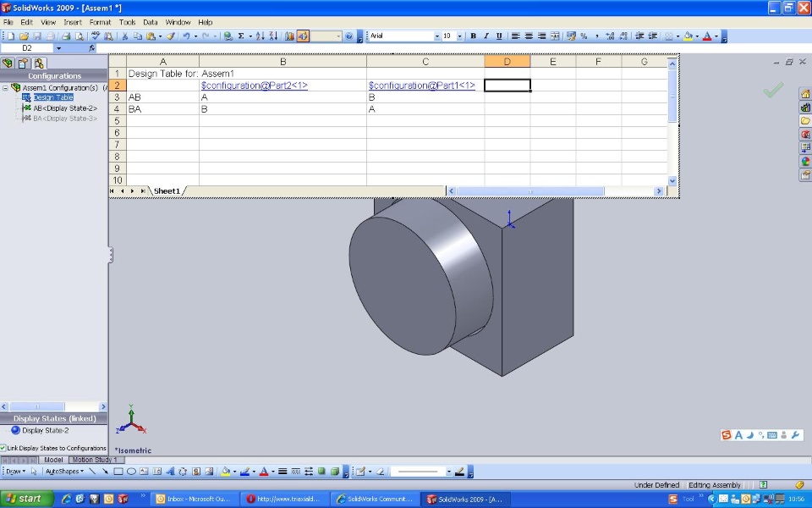Open the Chart Wizard
812x508 pixels.
289,36
